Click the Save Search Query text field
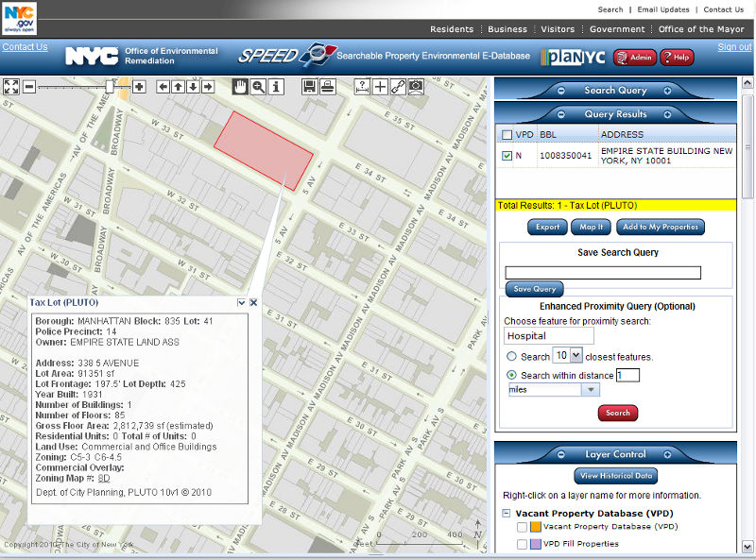This screenshot has height=559, width=756. (x=603, y=273)
